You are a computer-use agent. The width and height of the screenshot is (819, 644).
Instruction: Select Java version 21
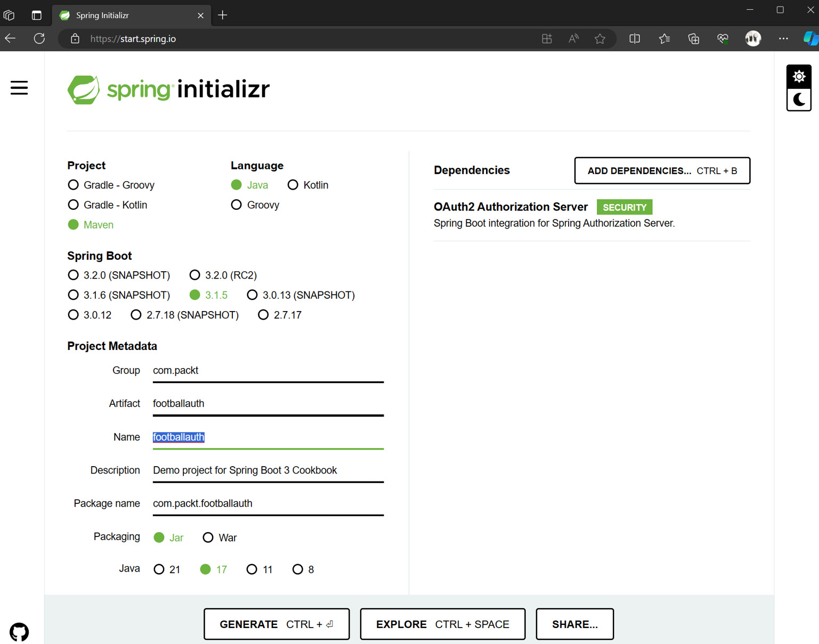(167, 569)
